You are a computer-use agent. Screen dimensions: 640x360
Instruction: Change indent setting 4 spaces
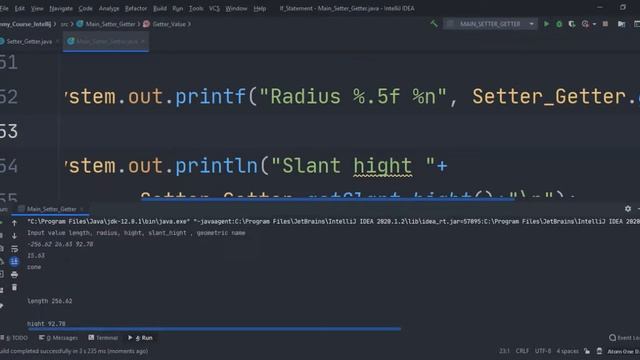point(567,351)
